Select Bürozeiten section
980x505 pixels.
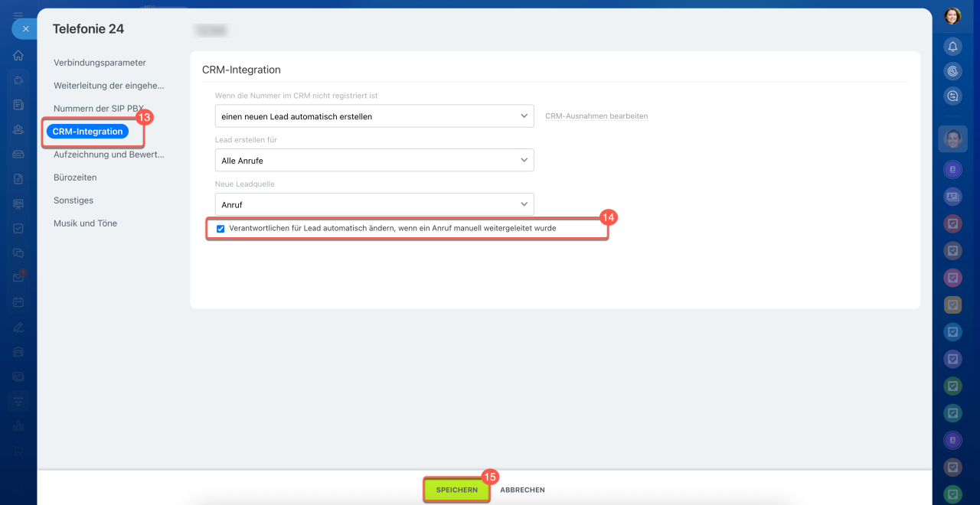pyautogui.click(x=75, y=178)
